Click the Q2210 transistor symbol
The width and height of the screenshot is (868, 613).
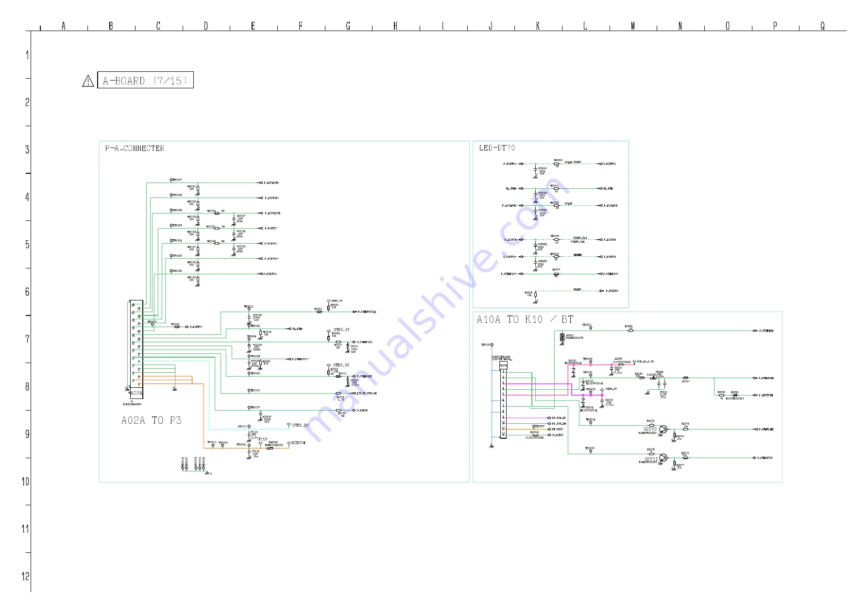[663, 430]
